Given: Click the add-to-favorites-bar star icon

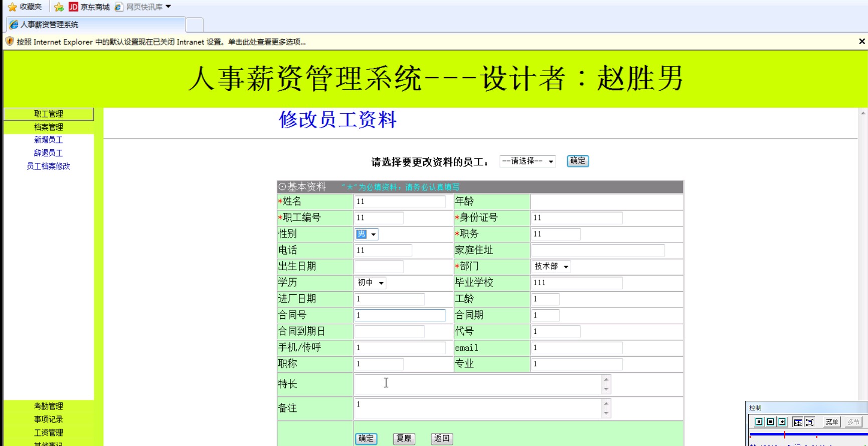Looking at the screenshot, I should [59, 7].
